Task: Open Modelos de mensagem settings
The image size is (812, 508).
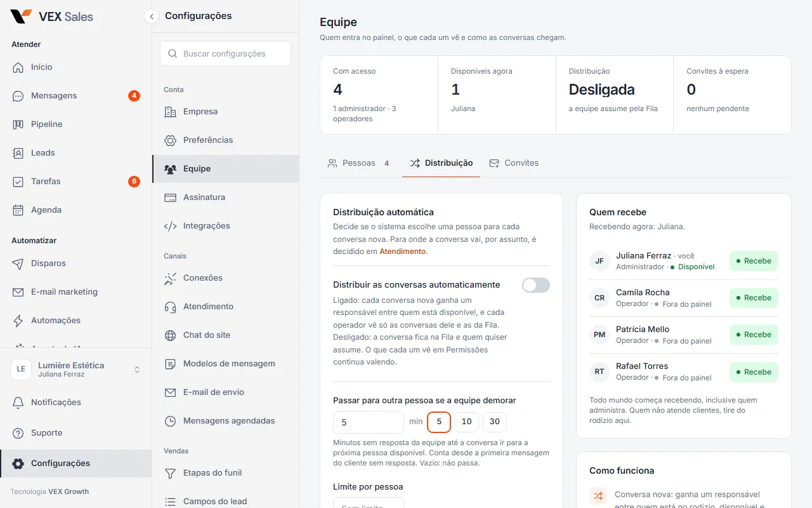Action: coord(225,364)
